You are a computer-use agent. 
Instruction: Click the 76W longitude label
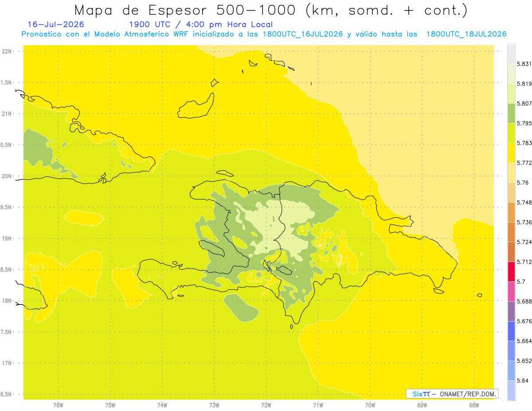(58, 405)
